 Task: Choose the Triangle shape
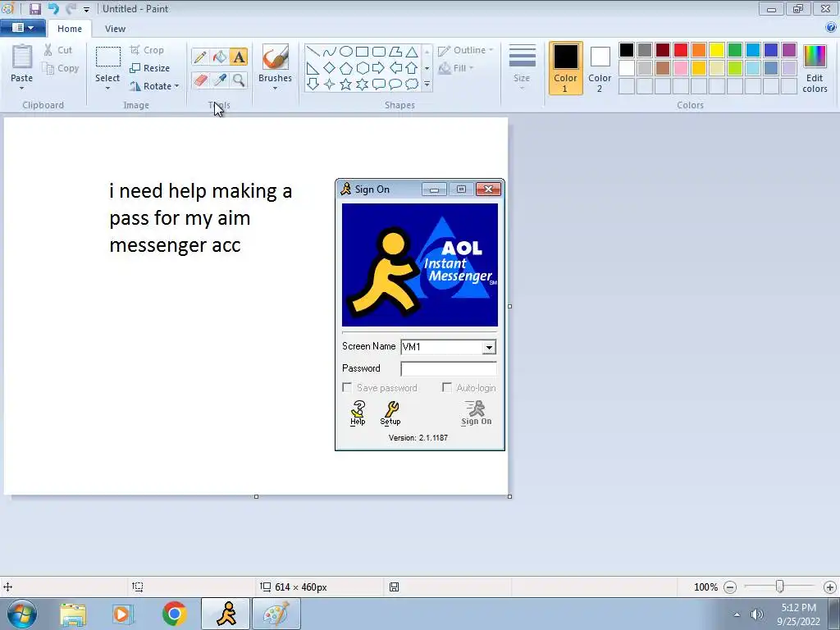pos(412,52)
